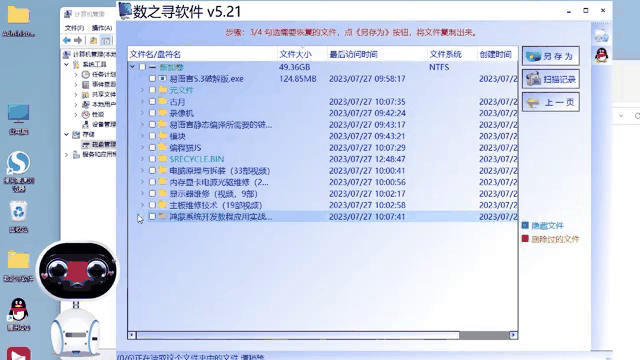The image size is (640, 360).
Task: Click the horizontal scrollbar thumb of file list
Action: pos(298,336)
